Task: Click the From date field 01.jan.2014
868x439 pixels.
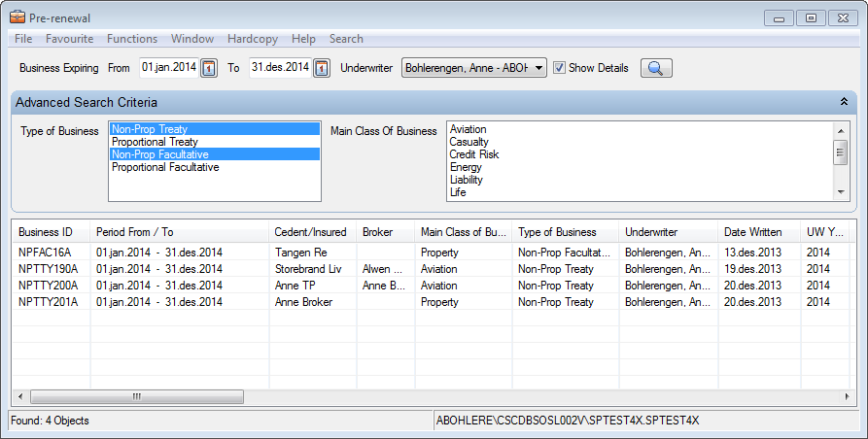Action: (x=169, y=67)
